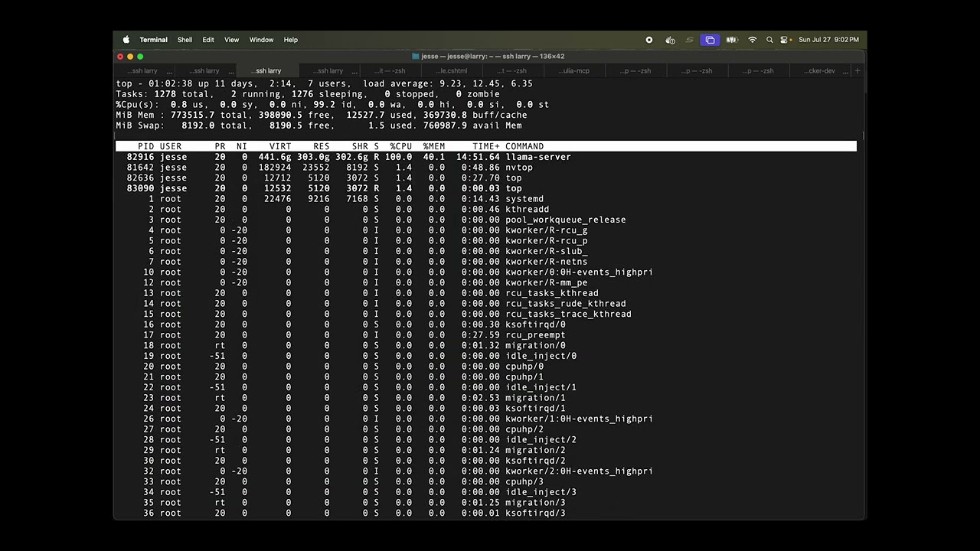
Task: Open the Terminal application menu
Action: click(x=153, y=40)
